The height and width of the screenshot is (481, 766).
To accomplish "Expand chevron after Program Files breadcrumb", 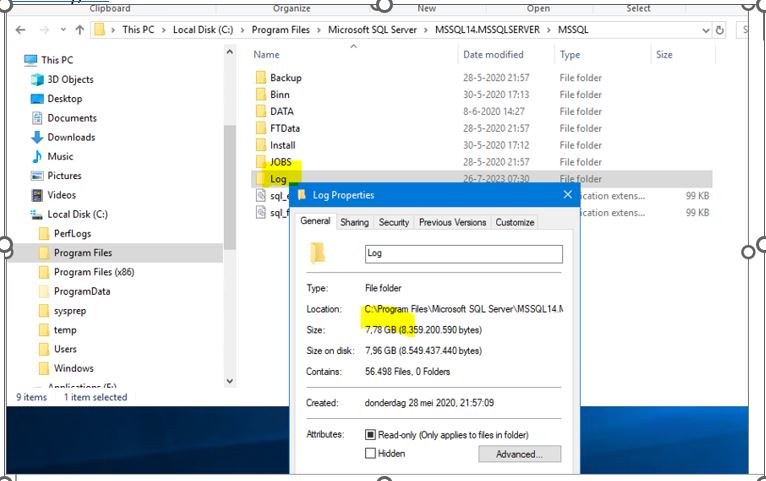I will tap(319, 30).
